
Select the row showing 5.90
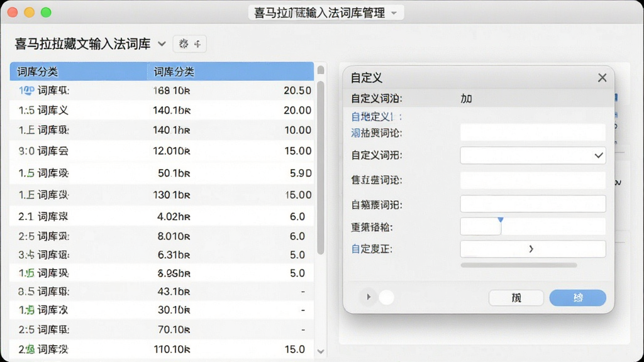(162, 173)
